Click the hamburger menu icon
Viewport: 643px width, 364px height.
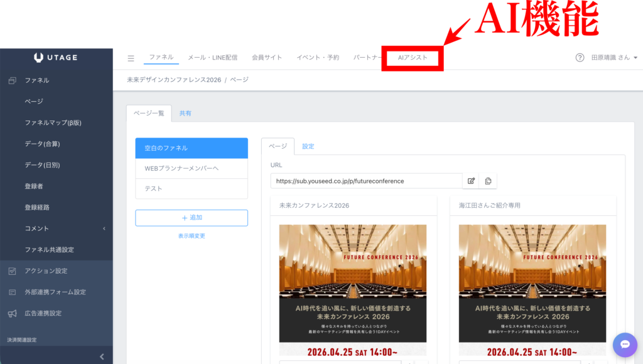[x=131, y=58]
